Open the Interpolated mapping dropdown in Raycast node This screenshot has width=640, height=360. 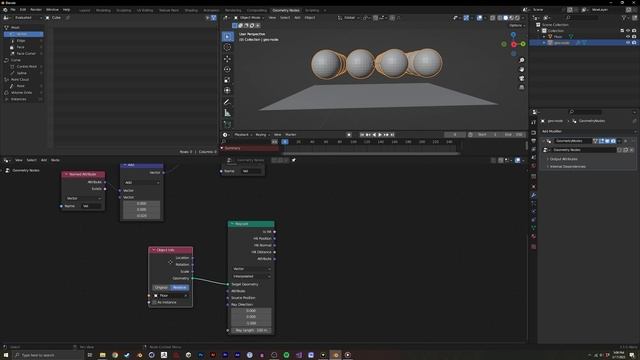coord(251,276)
